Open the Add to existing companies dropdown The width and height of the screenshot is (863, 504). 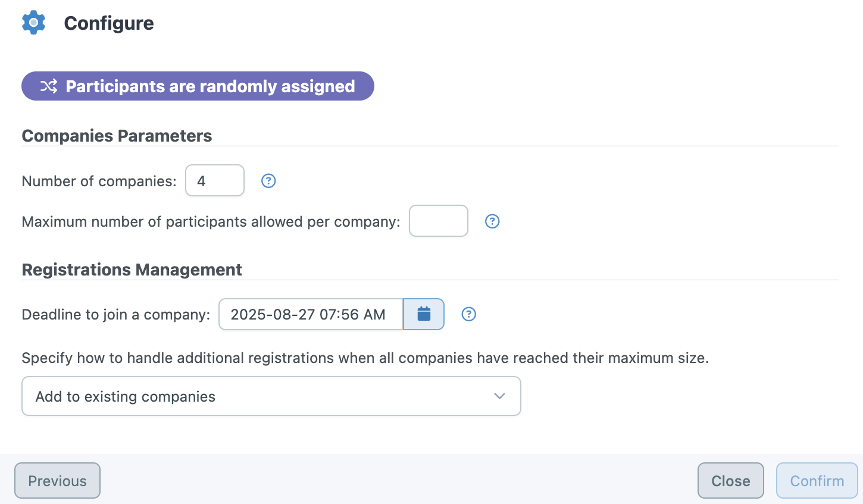tap(271, 396)
